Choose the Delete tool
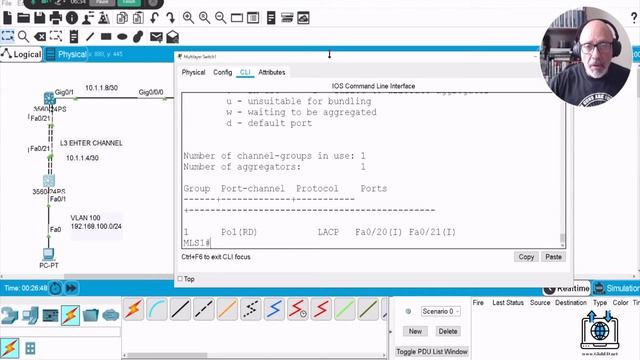The image size is (640, 360). (x=40, y=37)
